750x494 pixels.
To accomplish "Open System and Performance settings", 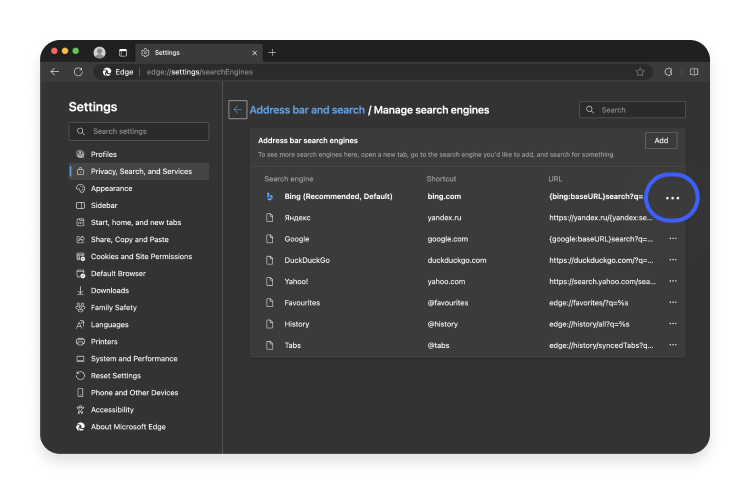I will (x=139, y=359).
